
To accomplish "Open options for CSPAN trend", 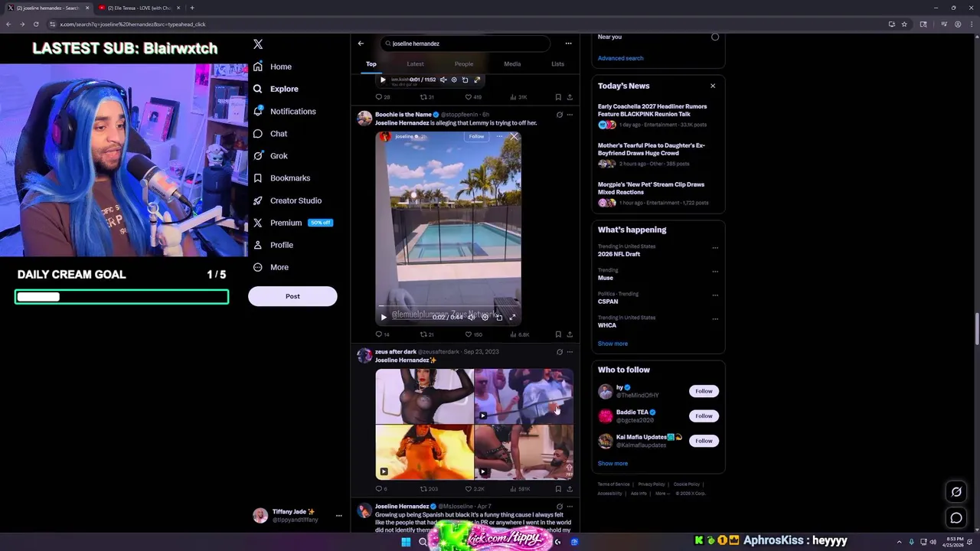I will pos(715,295).
